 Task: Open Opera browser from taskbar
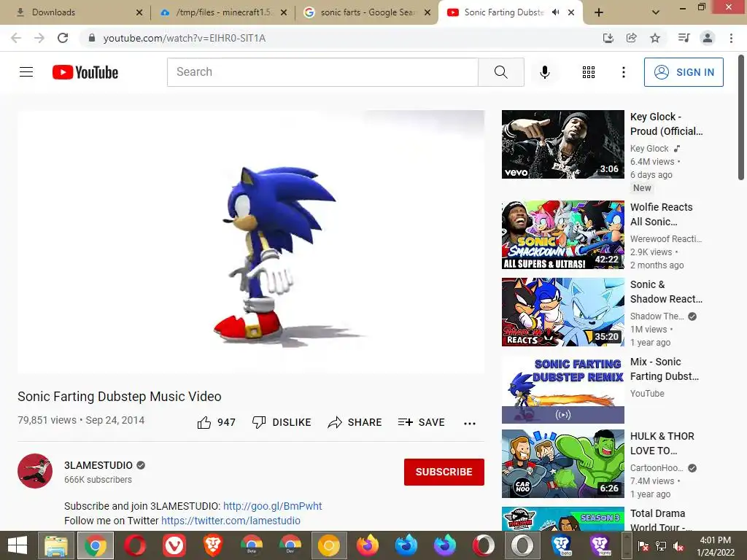[135, 545]
